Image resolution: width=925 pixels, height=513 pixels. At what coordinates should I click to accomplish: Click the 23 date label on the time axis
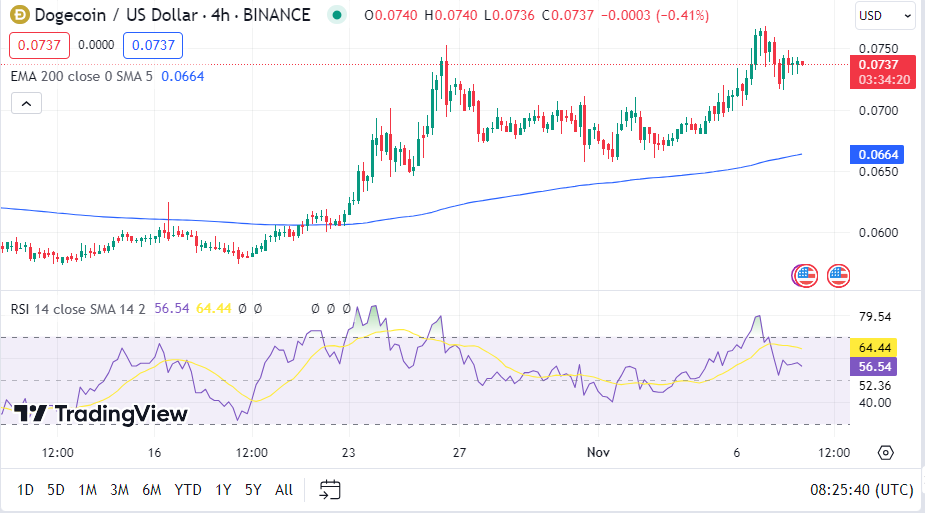point(349,452)
